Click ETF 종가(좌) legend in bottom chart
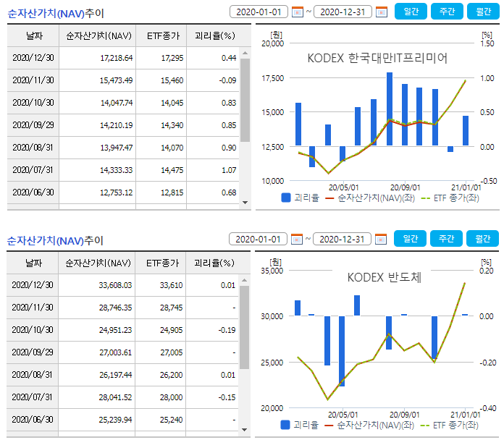 pos(450,426)
